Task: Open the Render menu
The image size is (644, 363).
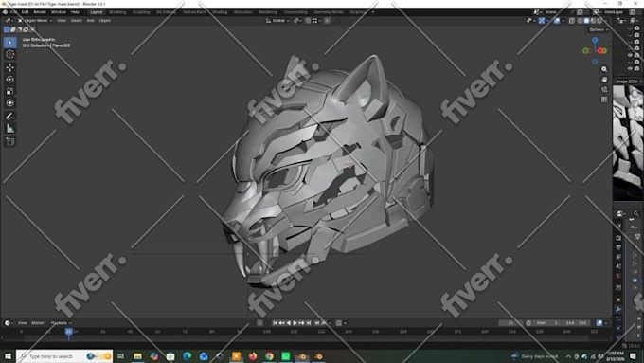Action: (40, 12)
